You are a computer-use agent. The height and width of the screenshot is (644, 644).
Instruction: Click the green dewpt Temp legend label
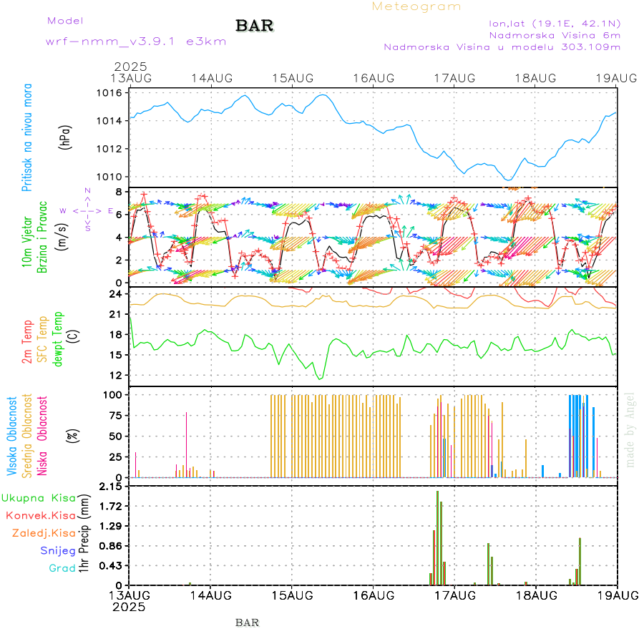59,336
